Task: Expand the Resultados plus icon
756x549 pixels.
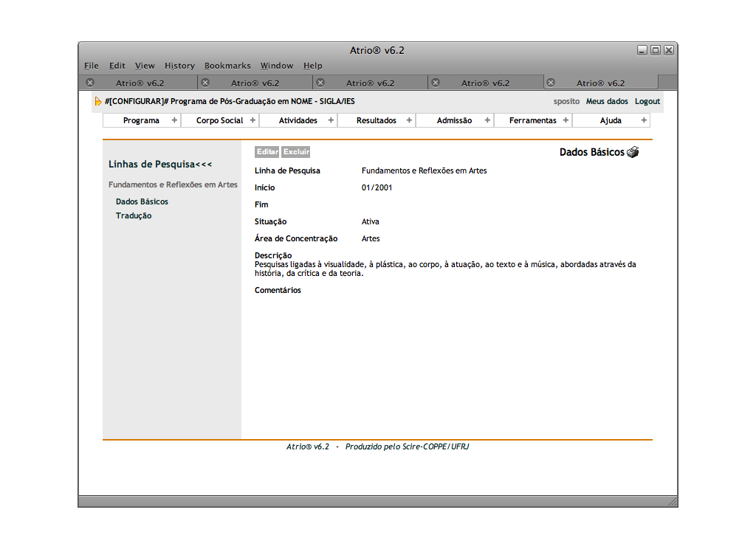Action: (x=409, y=120)
